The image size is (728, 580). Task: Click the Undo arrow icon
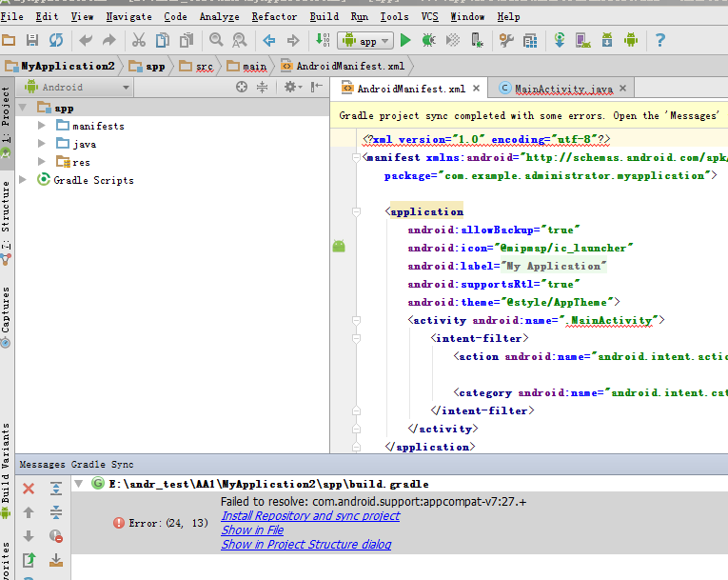(86, 40)
